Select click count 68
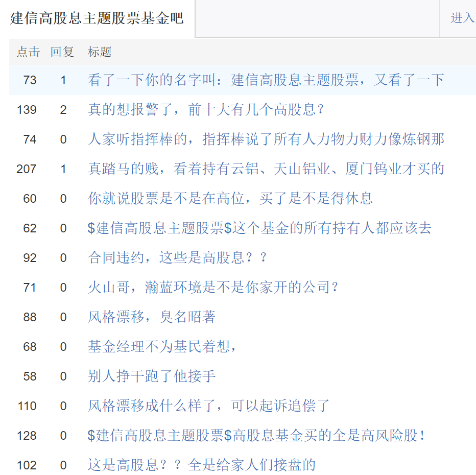This screenshot has height=475, width=476. (x=30, y=347)
